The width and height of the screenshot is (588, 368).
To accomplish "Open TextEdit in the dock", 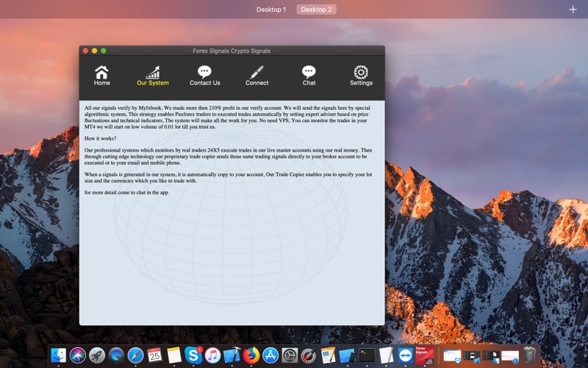I will coord(386,355).
